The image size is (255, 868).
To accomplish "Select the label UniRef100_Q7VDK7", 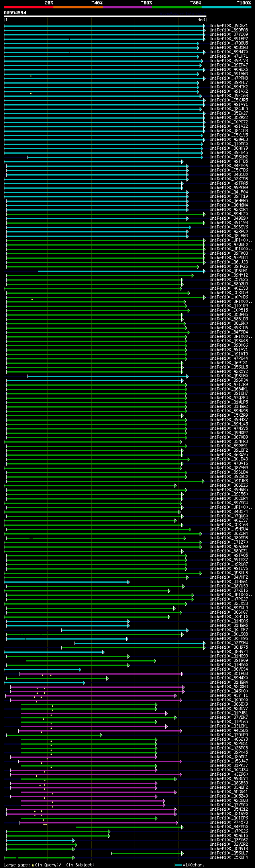I will (x=229, y=718).
